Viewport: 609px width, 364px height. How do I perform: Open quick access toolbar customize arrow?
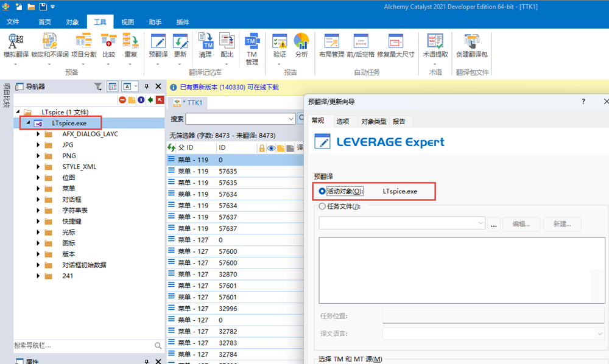point(53,7)
